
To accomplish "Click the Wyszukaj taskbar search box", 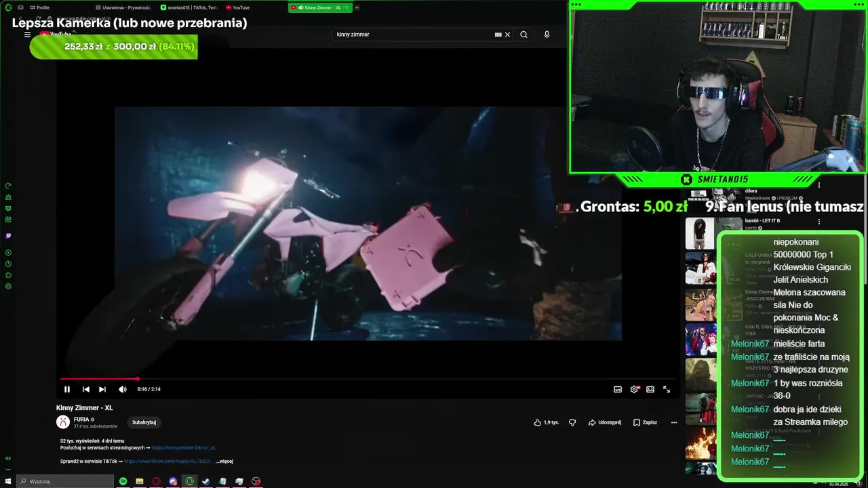I will [x=66, y=481].
